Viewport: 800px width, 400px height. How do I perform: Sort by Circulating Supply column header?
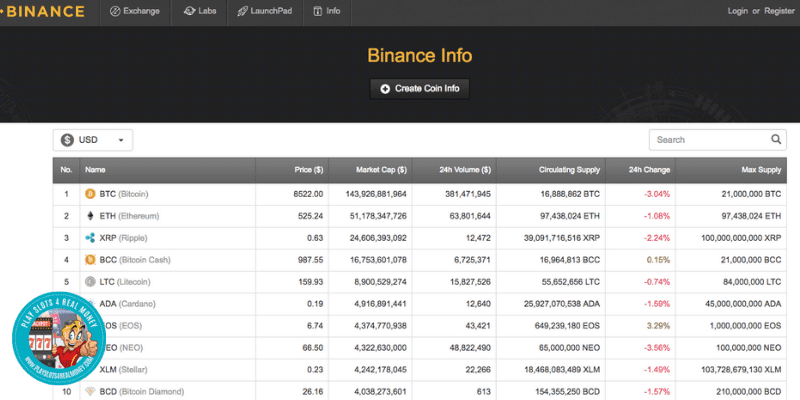click(x=551, y=170)
